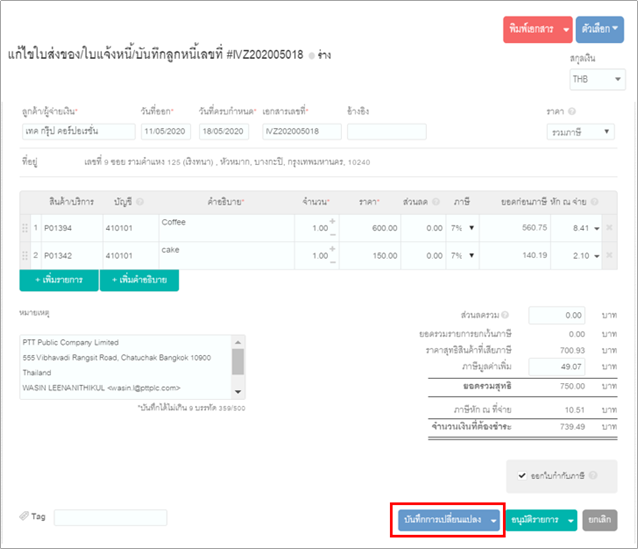Expand arrow on บันทึกการเปลี่ยนแปลง button

click(494, 520)
